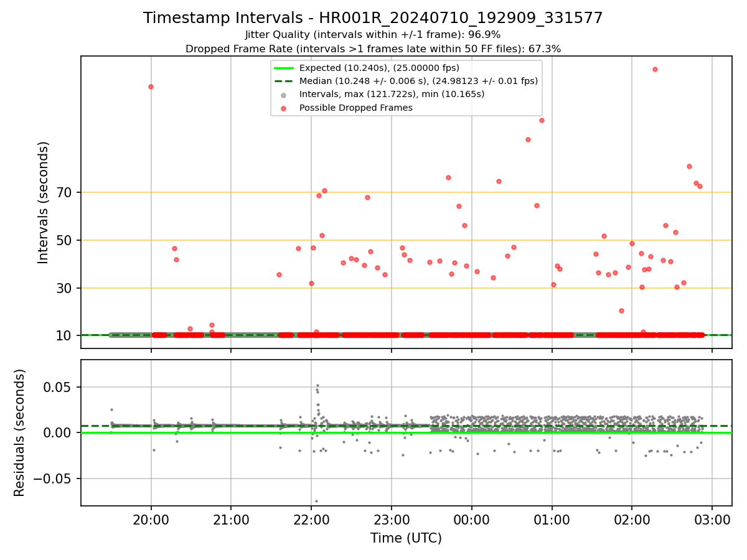747x560 pixels.
Task: Click the 'Median (10.248 +/- 0.006 s)' legend entry
Action: [x=418, y=81]
